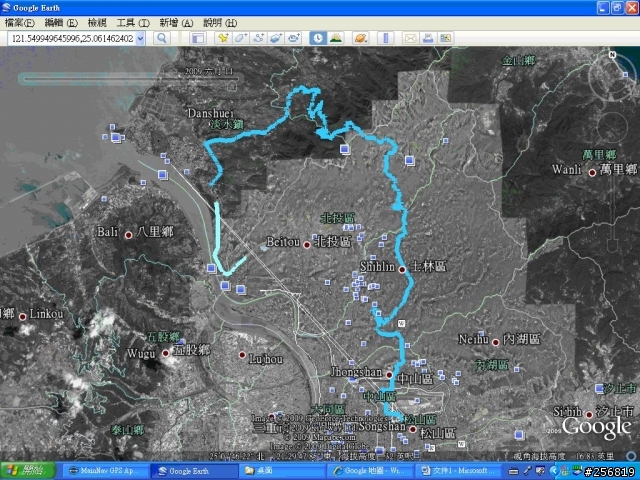Click the view in Google Maps icon
Screen dimensions: 640x480
point(445,38)
